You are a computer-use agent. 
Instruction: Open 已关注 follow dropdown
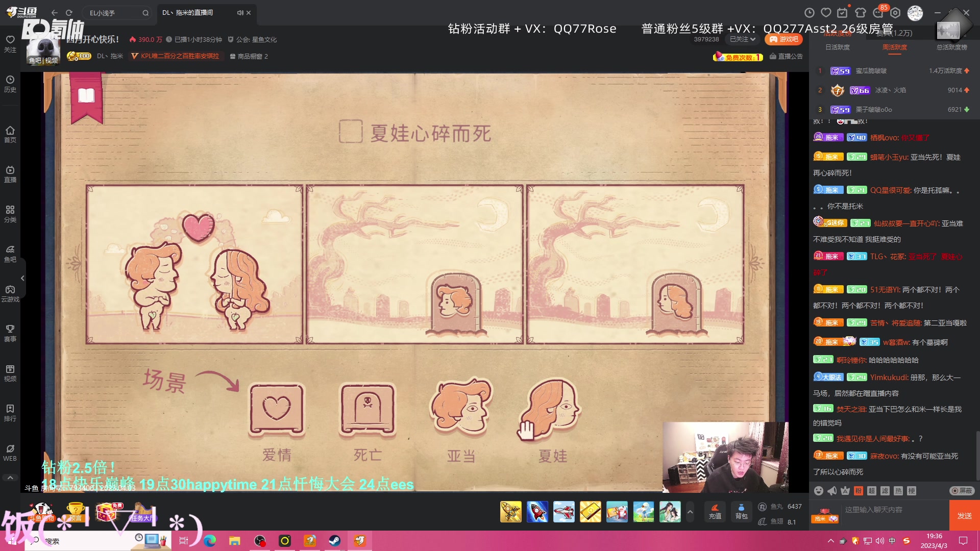pos(743,39)
